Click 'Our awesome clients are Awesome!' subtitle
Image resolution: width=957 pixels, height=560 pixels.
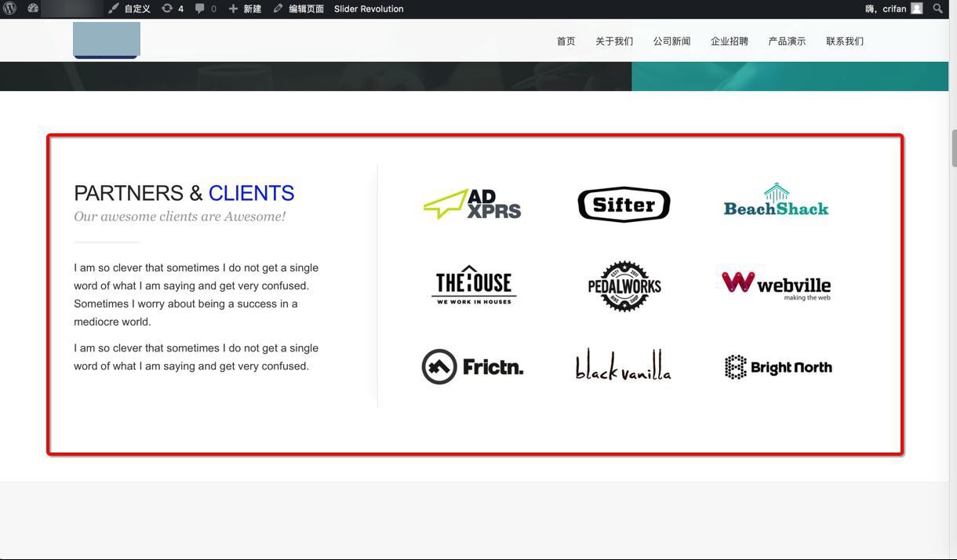(180, 216)
